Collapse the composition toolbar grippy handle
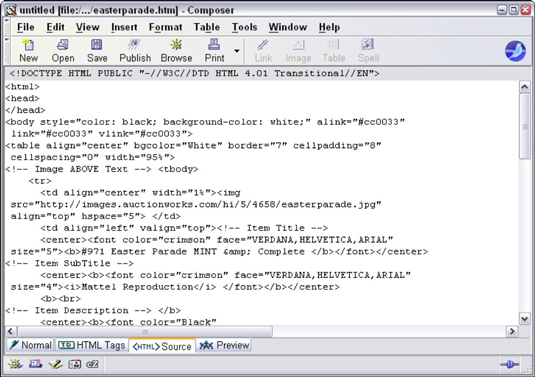Image resolution: width=535 pixels, height=377 pixels. coord(6,50)
